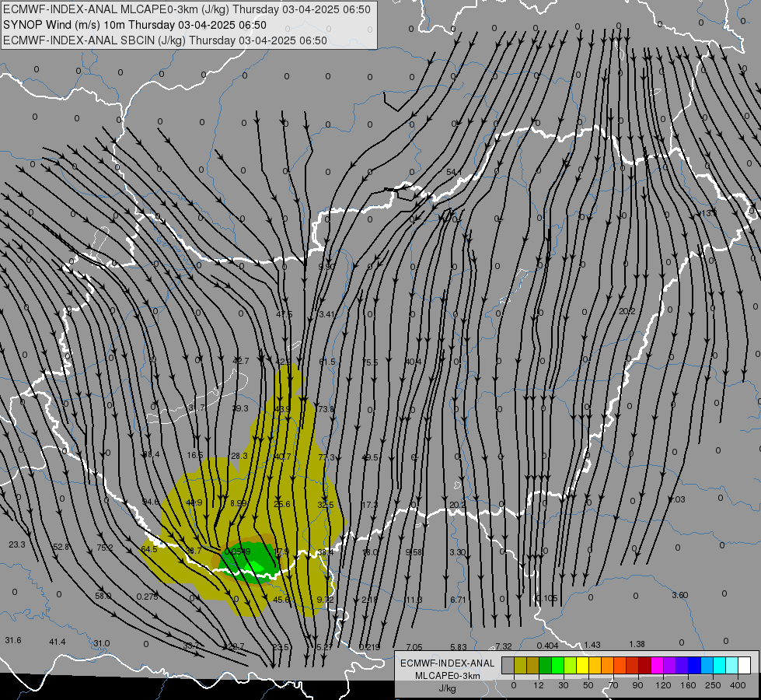761x700 pixels.
Task: Click the map value '47.5'
Action: (x=285, y=314)
